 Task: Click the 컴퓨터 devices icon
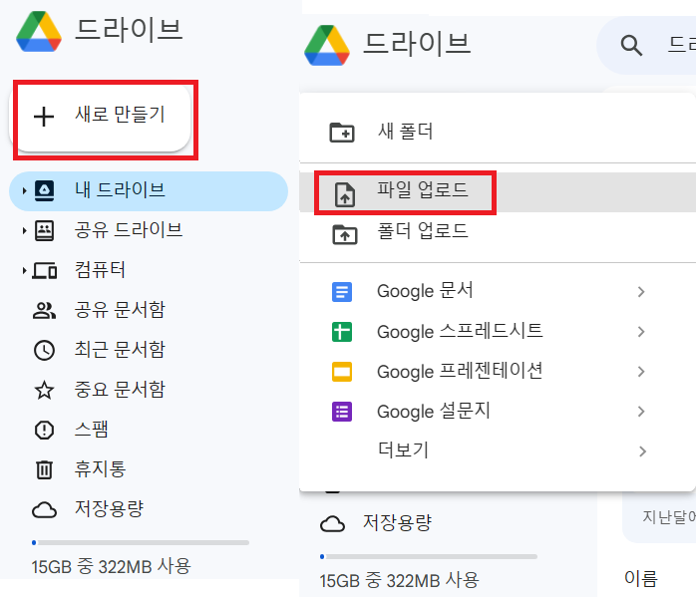click(x=44, y=271)
